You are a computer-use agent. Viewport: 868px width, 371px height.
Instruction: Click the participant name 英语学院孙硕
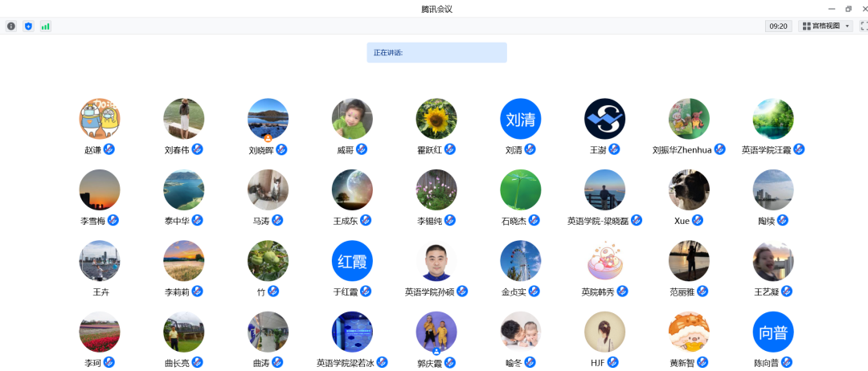tap(430, 292)
